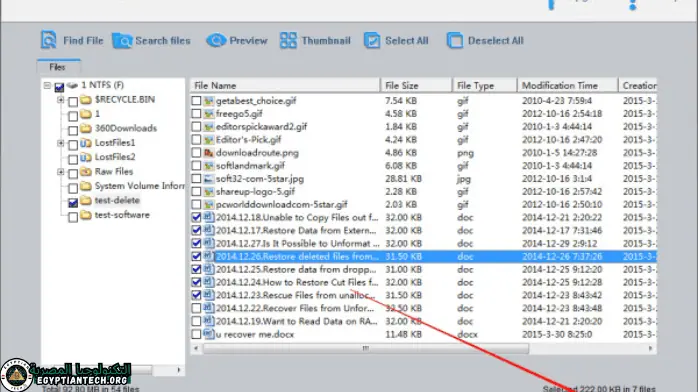Screen dimensions: 698x392
Task: Check the test-software folder checkbox
Action: [73, 217]
